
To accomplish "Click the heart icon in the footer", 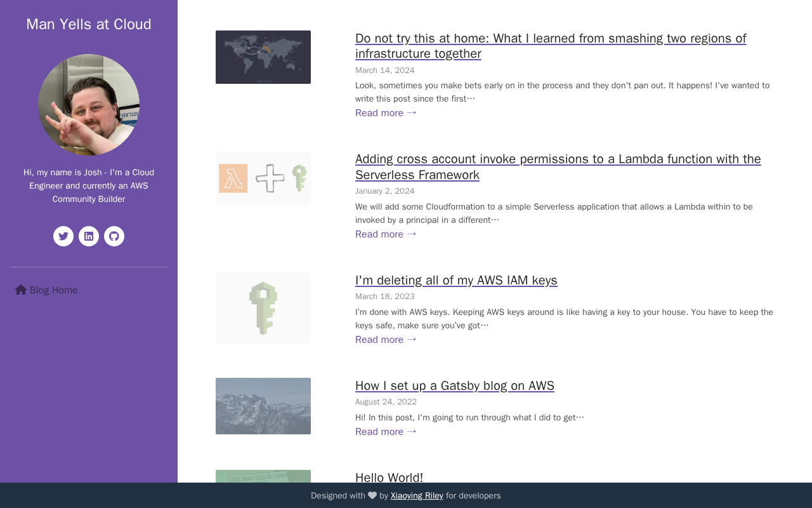I will pyautogui.click(x=372, y=495).
